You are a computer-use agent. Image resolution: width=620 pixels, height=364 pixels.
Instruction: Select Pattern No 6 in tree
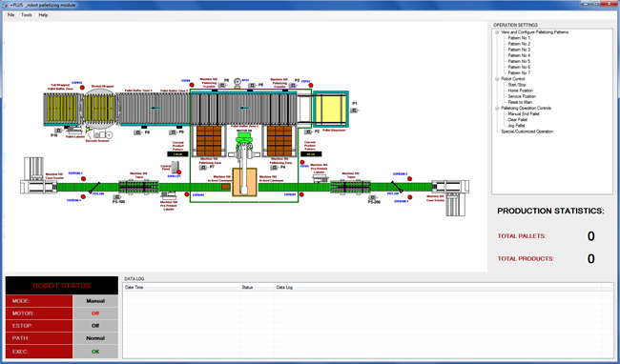[x=519, y=67]
